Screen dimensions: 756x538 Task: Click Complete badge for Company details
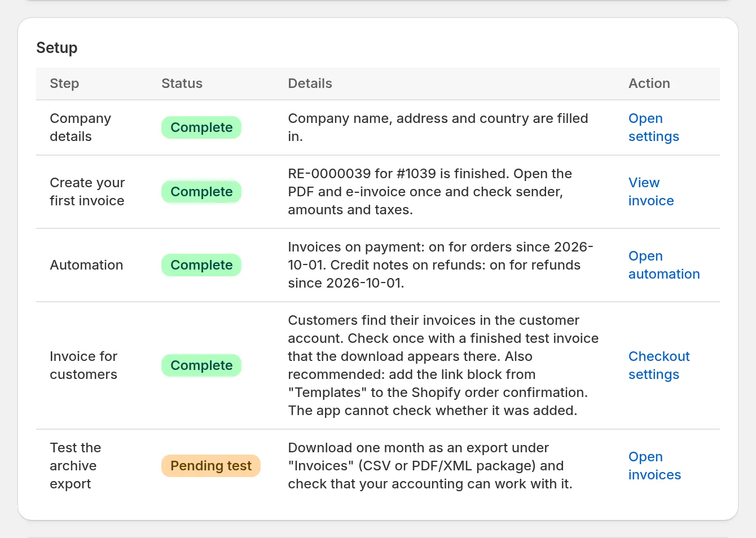tap(201, 127)
